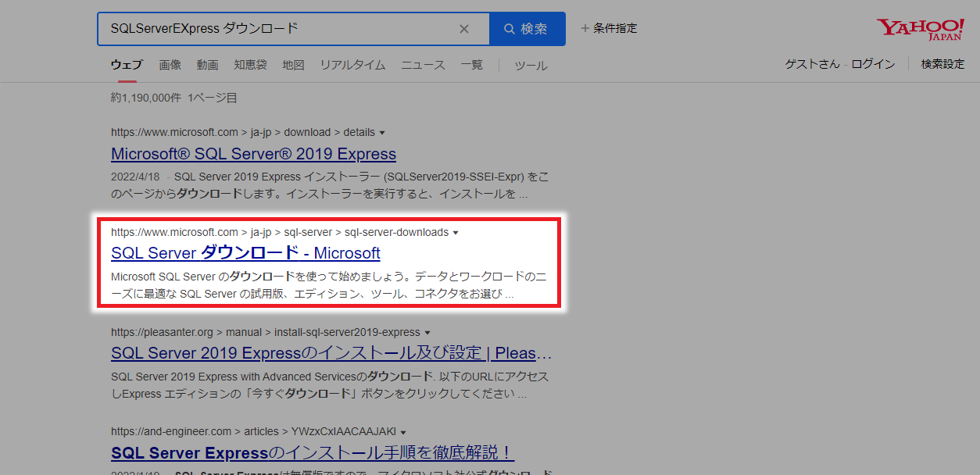Focus the search input field
The image size is (980, 475).
tap(281, 29)
